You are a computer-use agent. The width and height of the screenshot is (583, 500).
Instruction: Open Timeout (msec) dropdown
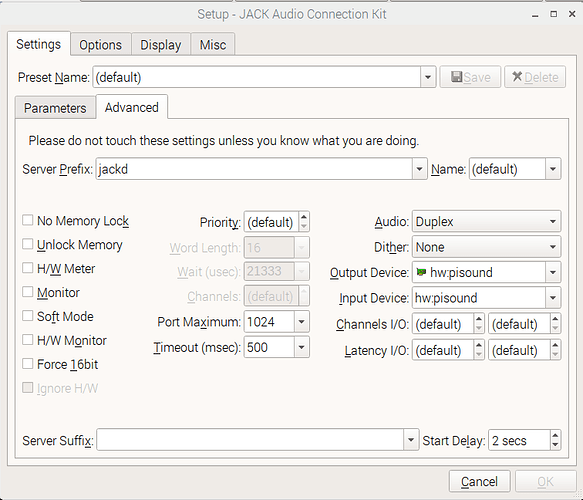pyautogui.click(x=302, y=347)
